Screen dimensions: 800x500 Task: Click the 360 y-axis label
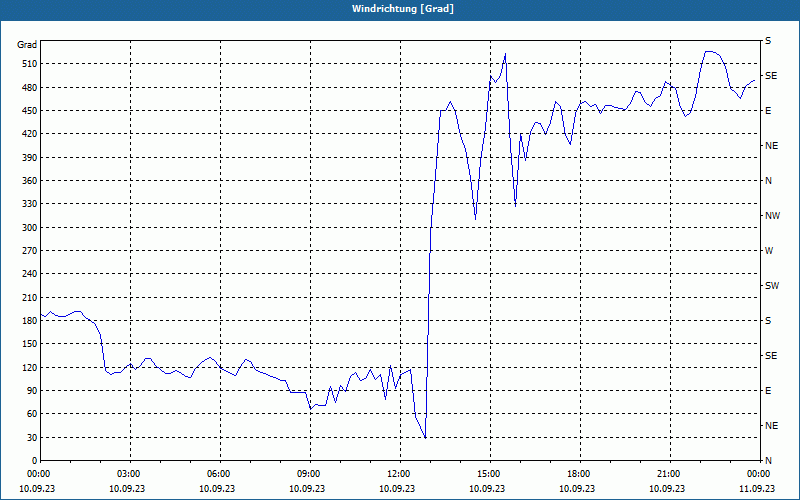pos(31,181)
